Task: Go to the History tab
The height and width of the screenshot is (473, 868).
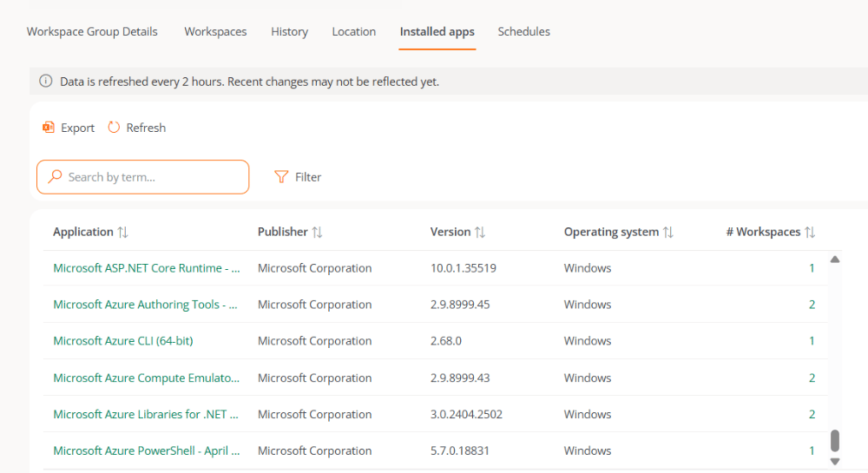Action: (x=290, y=31)
